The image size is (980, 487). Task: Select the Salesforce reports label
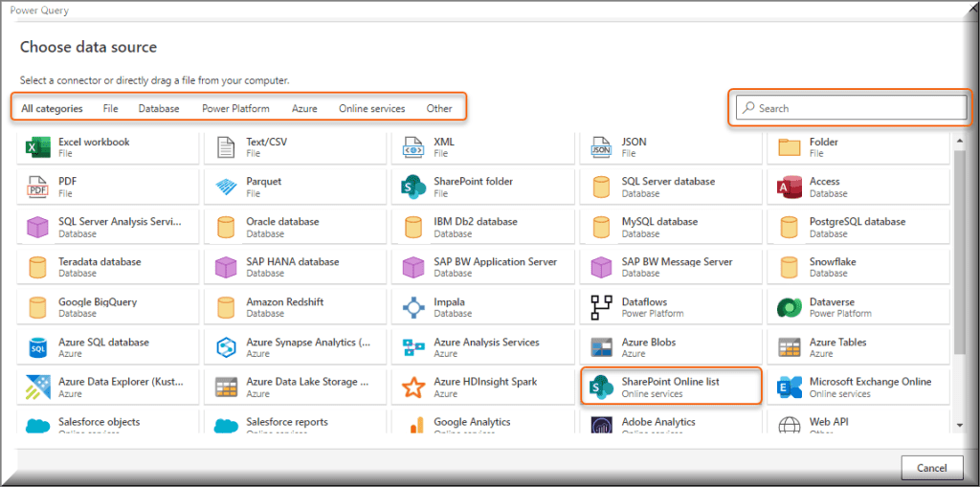(287, 422)
